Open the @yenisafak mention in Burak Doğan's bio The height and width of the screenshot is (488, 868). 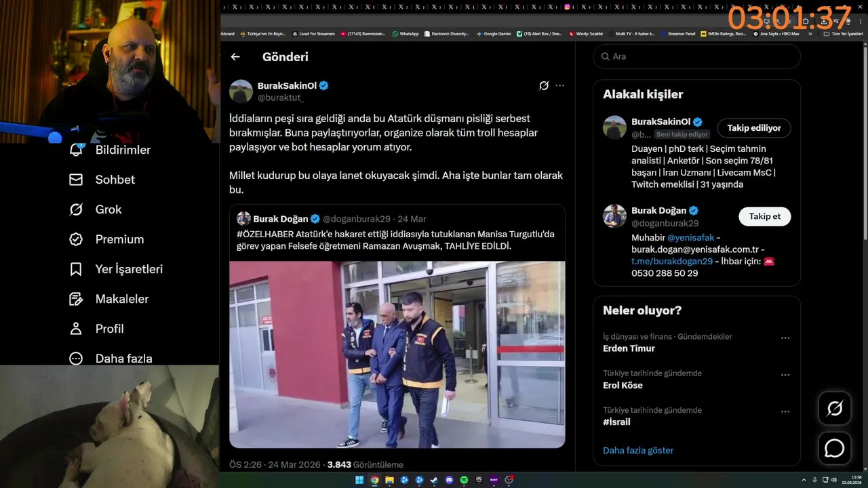click(x=692, y=238)
